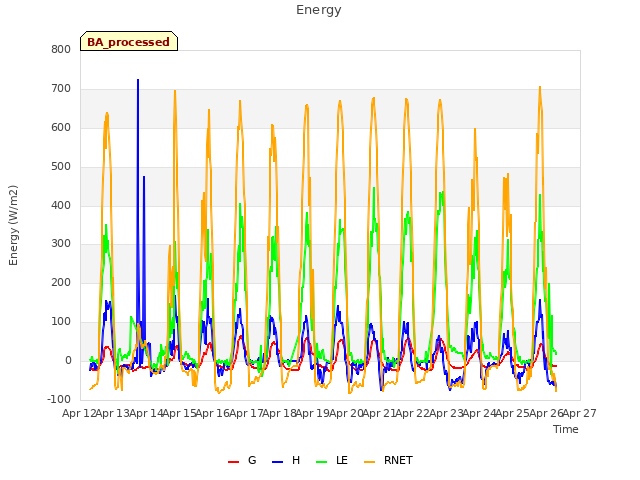Click the -100 y-axis tick label

pyautogui.click(x=59, y=399)
